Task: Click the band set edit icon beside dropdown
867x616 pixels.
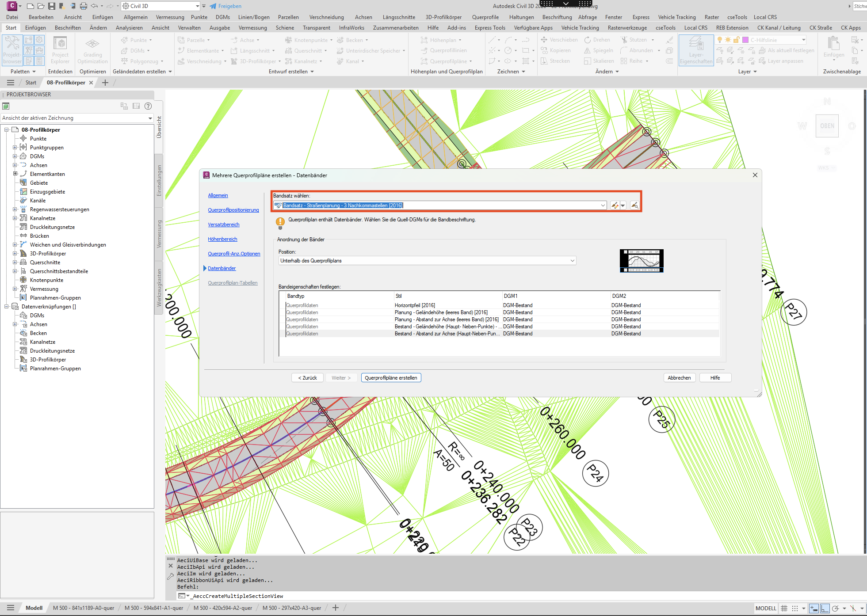Action: coord(615,205)
